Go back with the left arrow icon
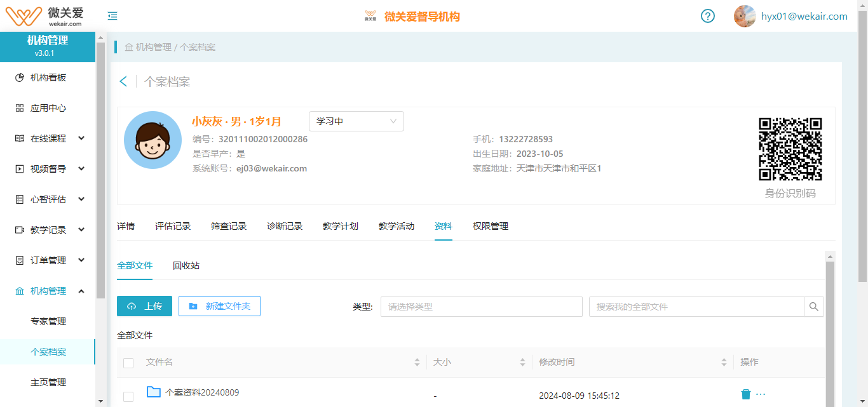This screenshot has width=868, height=407. click(123, 81)
